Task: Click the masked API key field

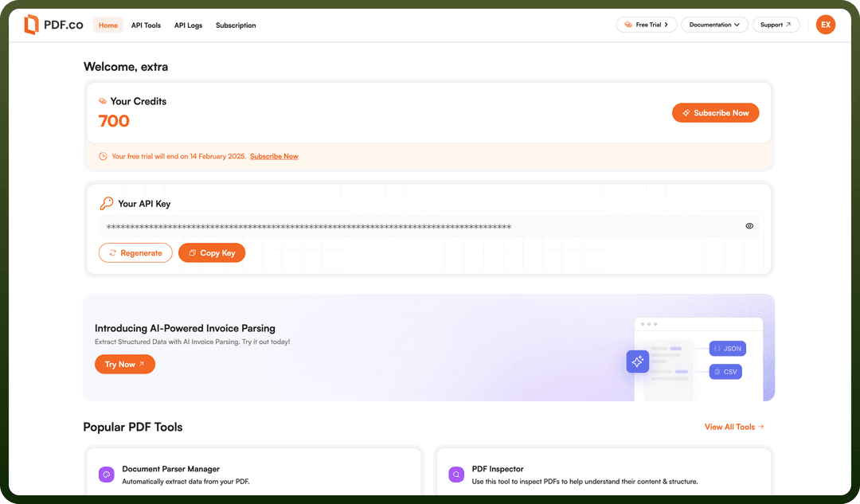Action: point(429,226)
